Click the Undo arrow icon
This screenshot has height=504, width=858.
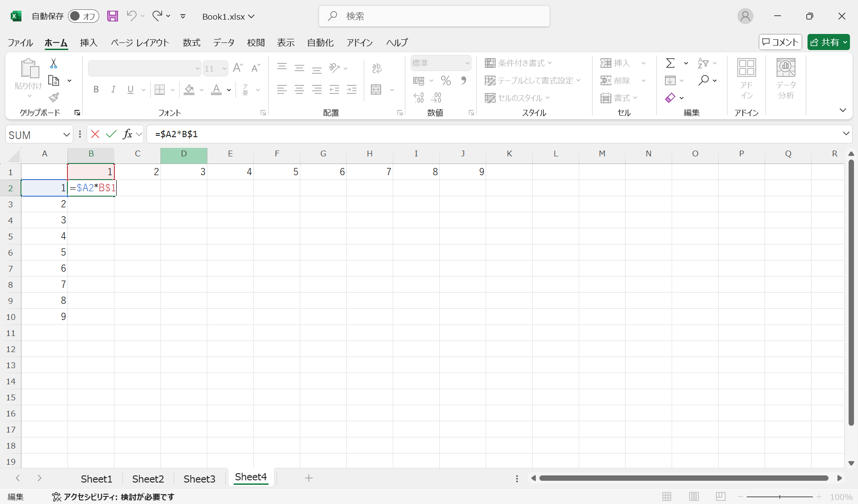click(131, 16)
